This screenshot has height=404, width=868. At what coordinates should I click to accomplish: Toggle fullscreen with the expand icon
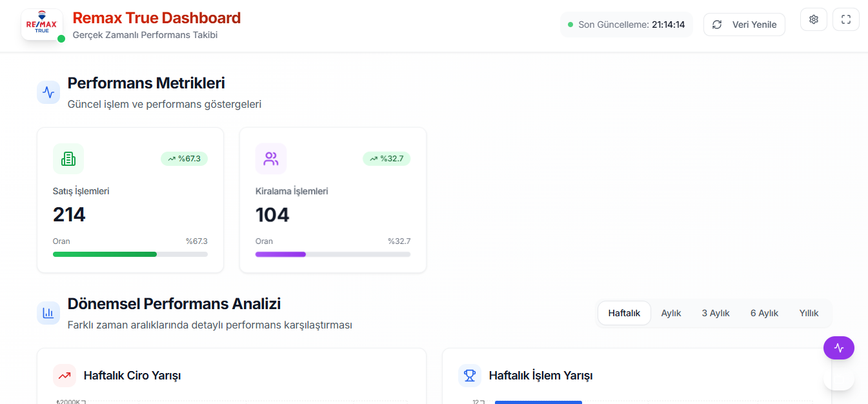[846, 19]
